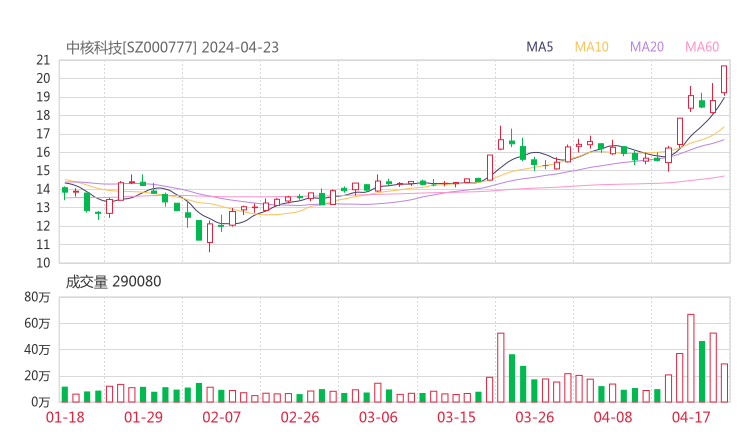Click the chart title 中核科技[SZ000777] 2024-04-23
The height and width of the screenshot is (440, 740).
tap(172, 48)
